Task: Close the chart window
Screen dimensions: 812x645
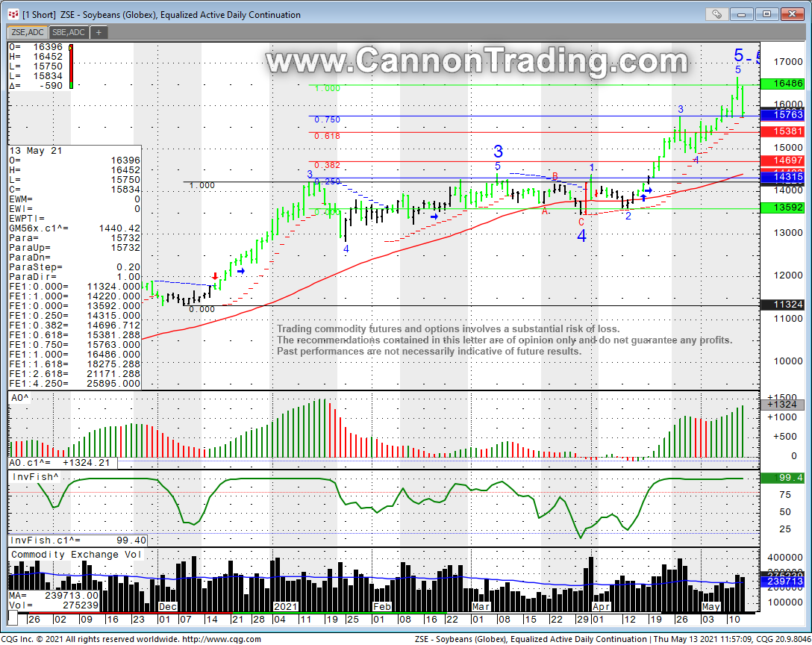Action: 793,14
